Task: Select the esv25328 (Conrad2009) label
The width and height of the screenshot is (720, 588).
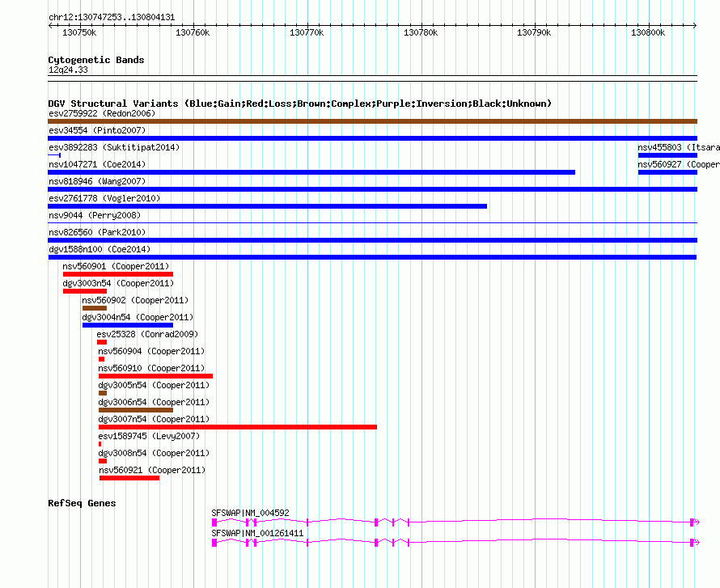Action: pyautogui.click(x=148, y=334)
